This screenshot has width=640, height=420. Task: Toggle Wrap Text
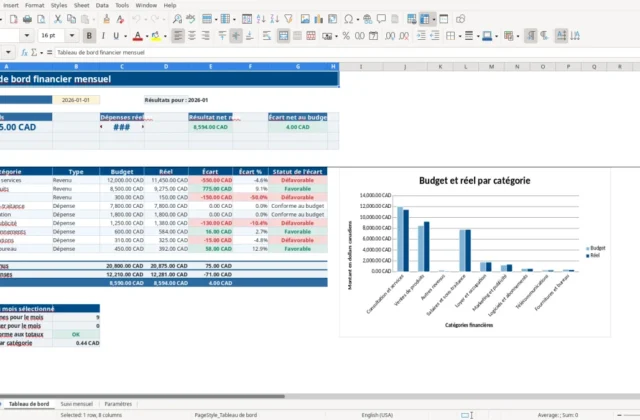[267, 36]
